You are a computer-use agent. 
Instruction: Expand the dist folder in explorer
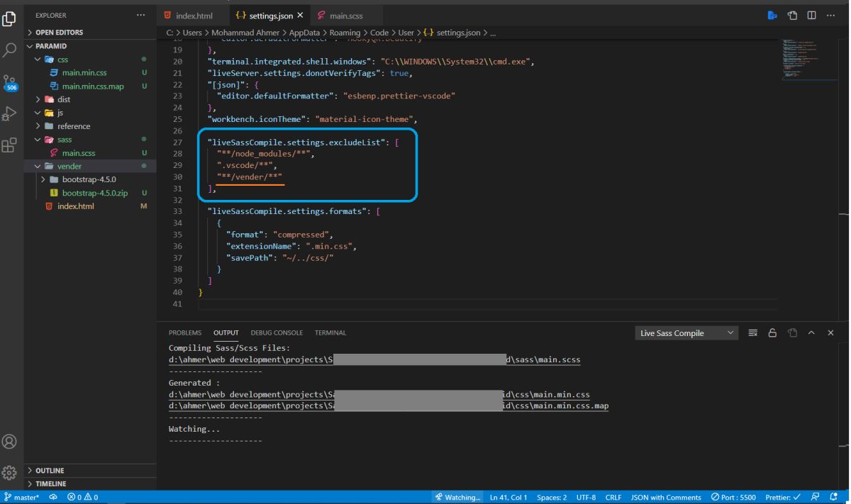click(64, 100)
